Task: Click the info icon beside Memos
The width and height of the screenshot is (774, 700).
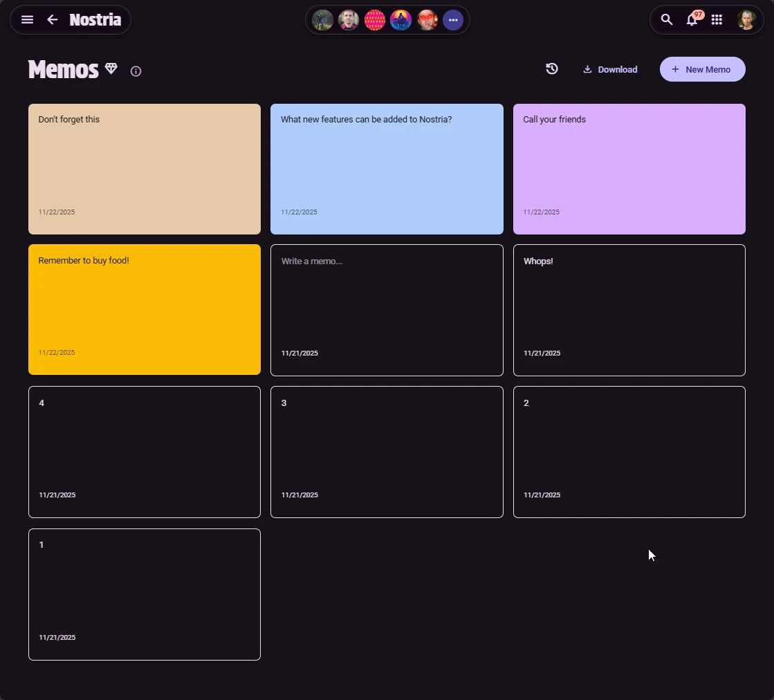Action: pos(136,71)
